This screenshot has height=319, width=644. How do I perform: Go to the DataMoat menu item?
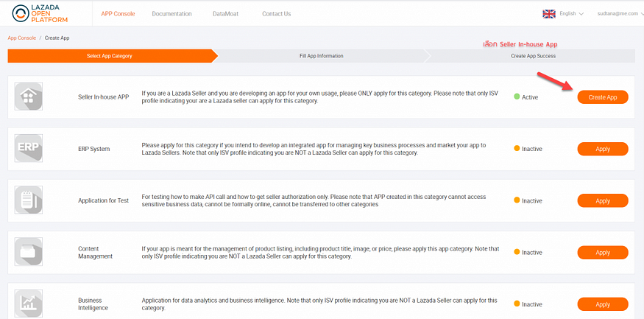[x=225, y=13]
